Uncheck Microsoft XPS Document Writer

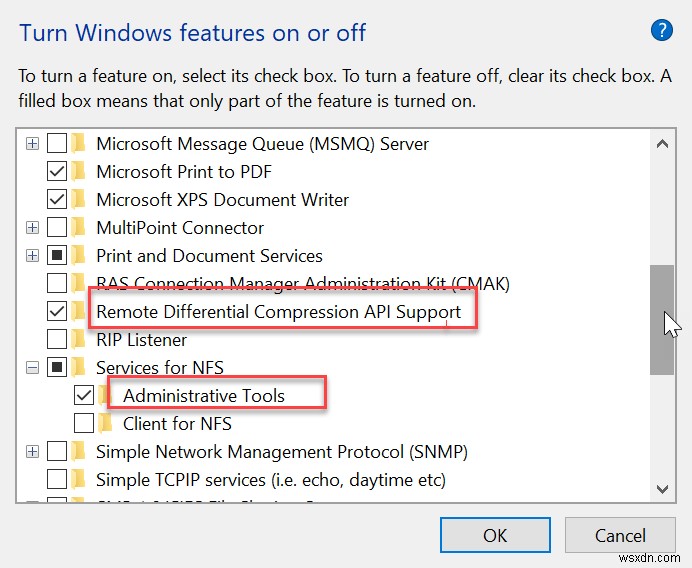pyautogui.click(x=57, y=199)
